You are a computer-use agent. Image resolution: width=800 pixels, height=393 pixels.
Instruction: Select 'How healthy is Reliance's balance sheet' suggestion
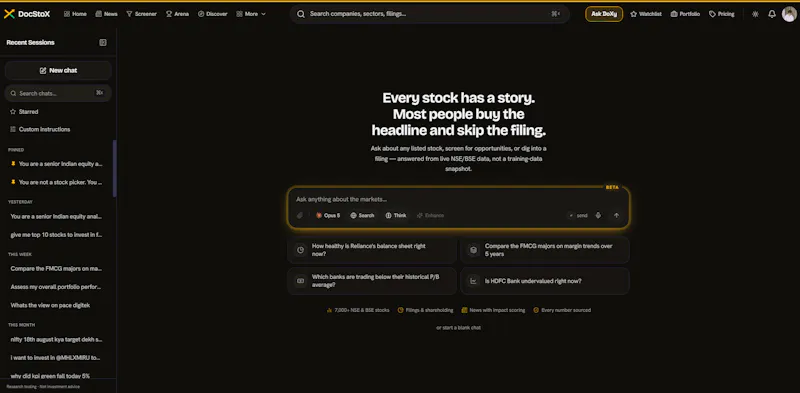[x=372, y=250]
